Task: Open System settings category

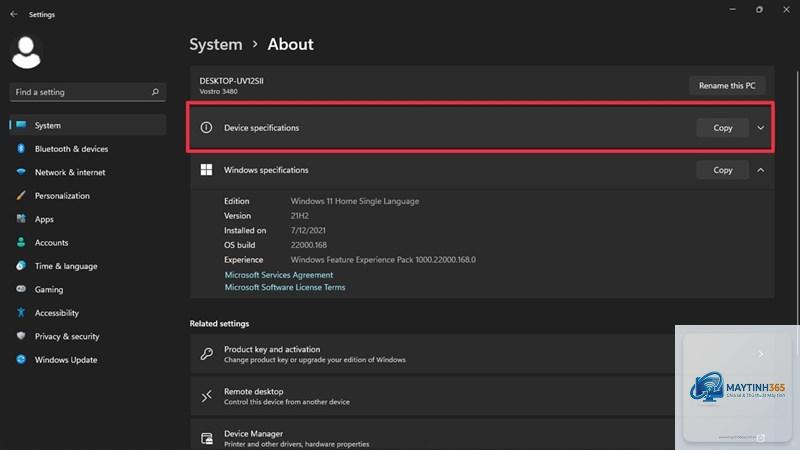Action: tap(88, 125)
